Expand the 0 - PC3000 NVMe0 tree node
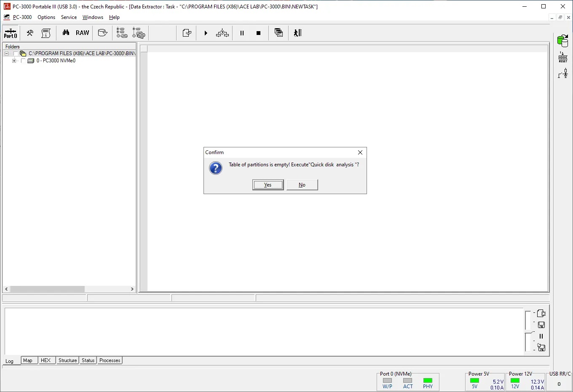The height and width of the screenshot is (392, 573). (14, 61)
